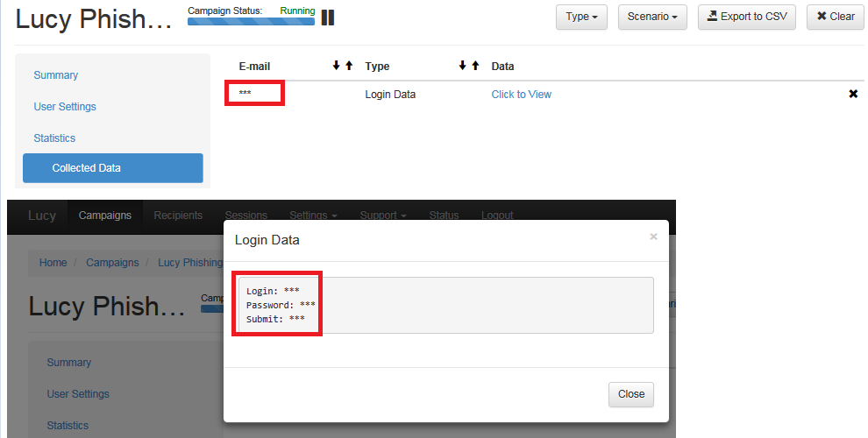Clear the collected data
Viewport: 868px width, 438px height.
tap(836, 17)
